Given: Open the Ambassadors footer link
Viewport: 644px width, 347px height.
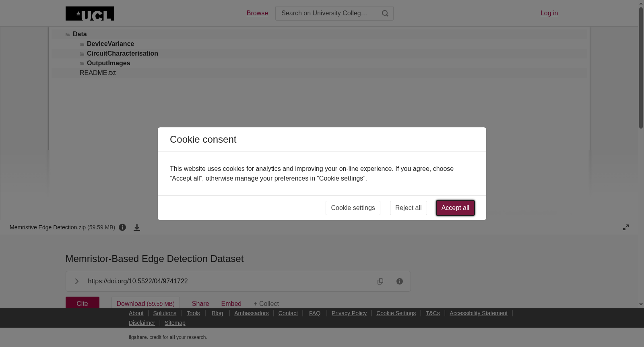Looking at the screenshot, I should [x=252, y=313].
